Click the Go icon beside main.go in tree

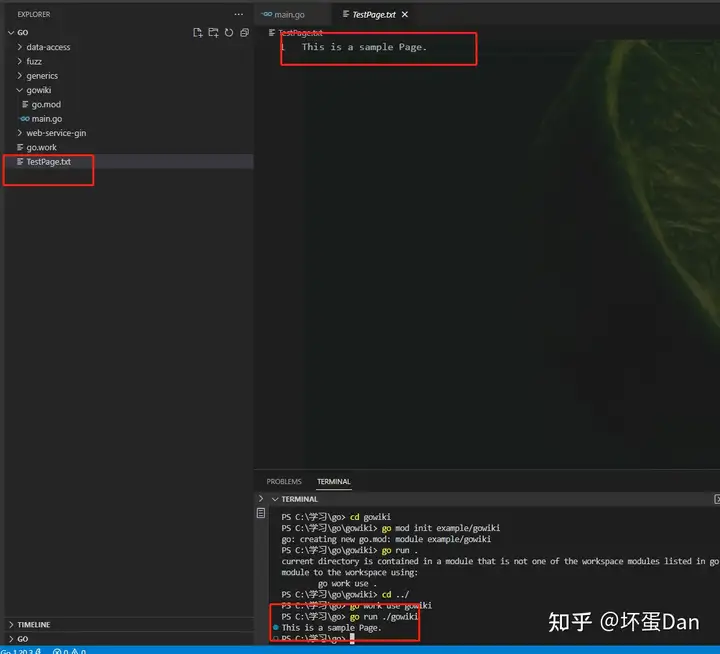click(24, 118)
